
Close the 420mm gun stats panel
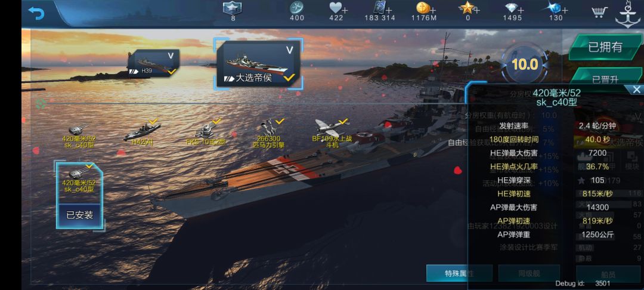636,90
